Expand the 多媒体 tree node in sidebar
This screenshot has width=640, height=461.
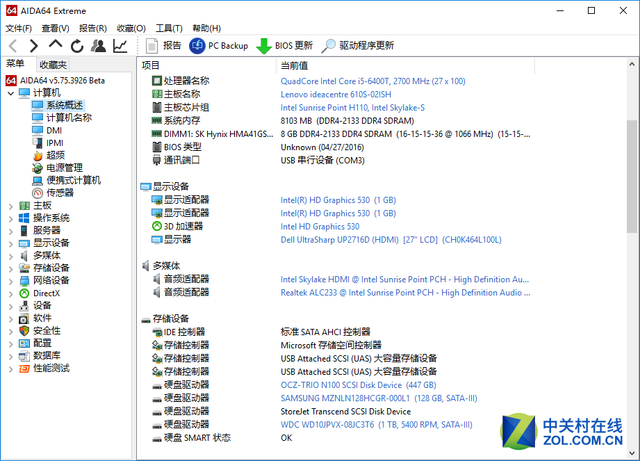point(11,256)
